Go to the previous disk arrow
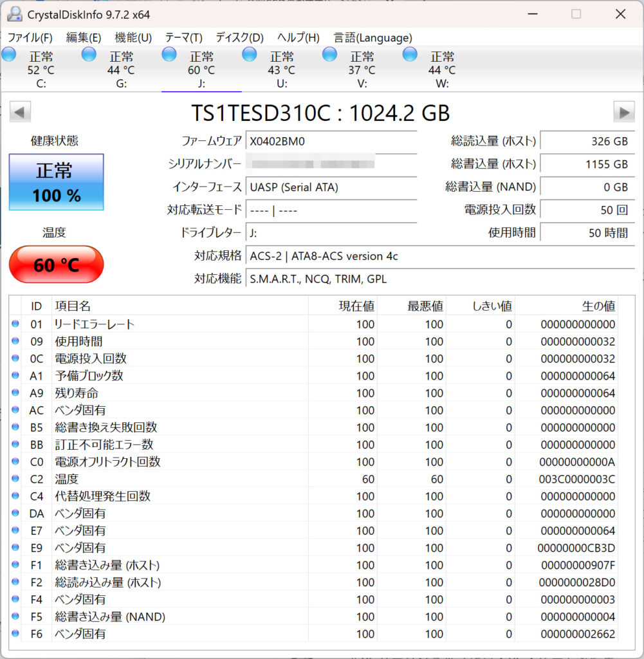Screen dimensions: 644x659 click(x=20, y=112)
